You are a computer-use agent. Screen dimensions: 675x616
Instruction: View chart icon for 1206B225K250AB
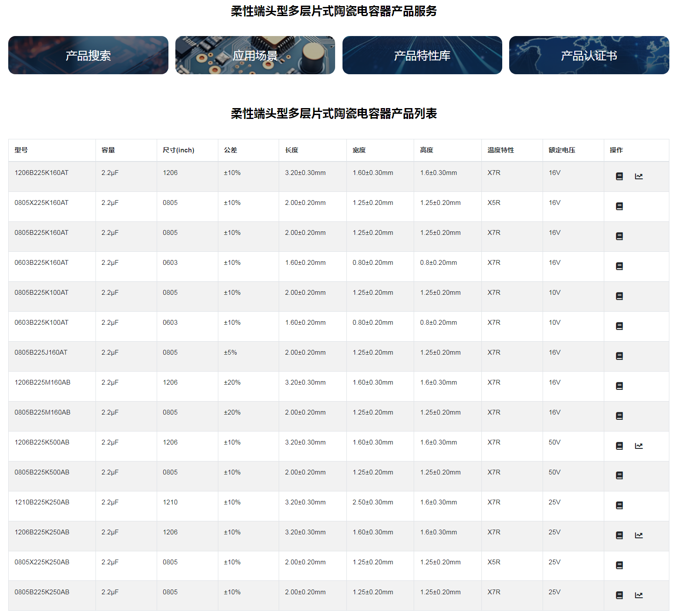pyautogui.click(x=639, y=535)
